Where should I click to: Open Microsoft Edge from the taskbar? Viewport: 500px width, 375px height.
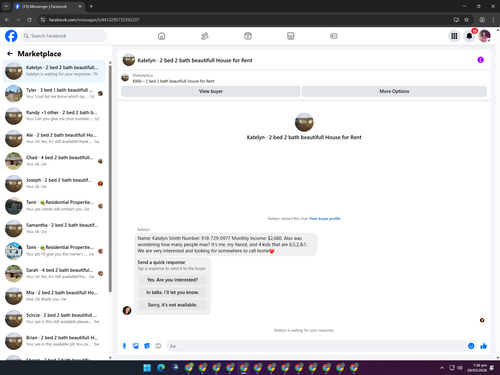(161, 368)
